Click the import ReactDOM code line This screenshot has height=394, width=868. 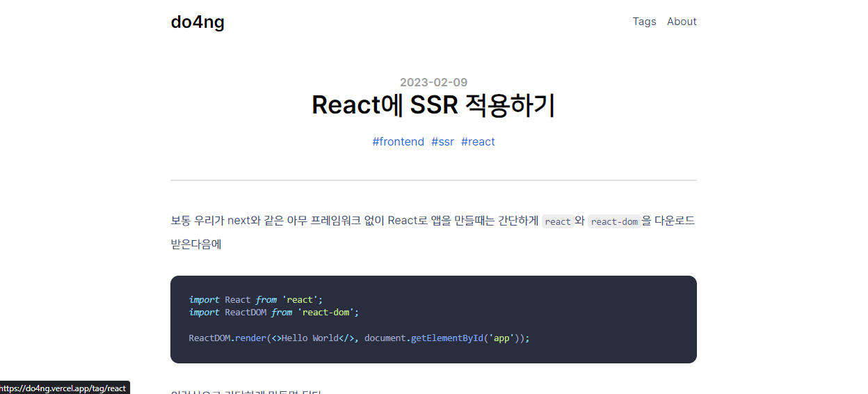[x=273, y=313]
